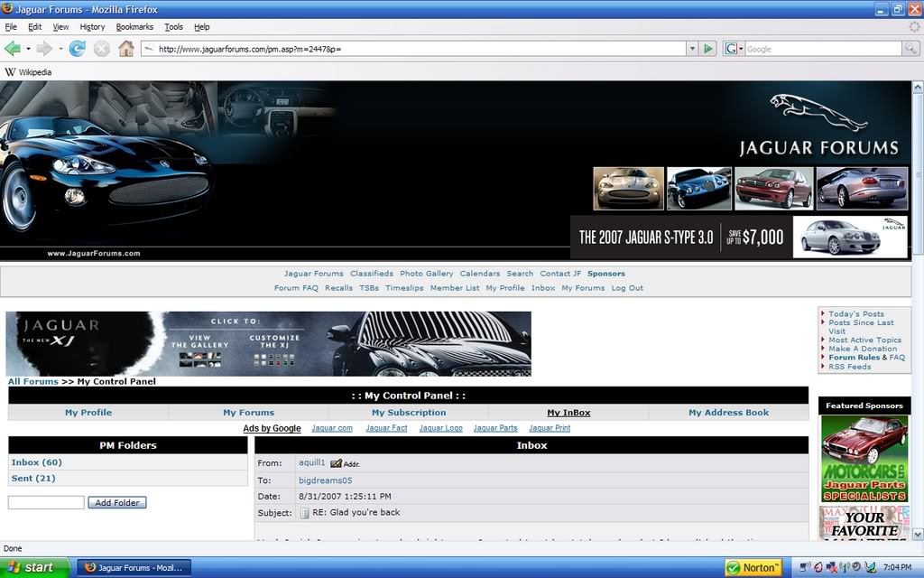Click in the Google search box
This screenshot has width=924, height=578.
coord(823,49)
